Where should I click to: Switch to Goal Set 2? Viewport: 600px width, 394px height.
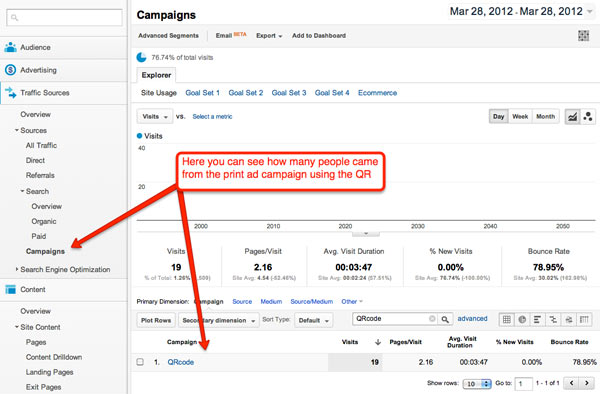(246, 93)
